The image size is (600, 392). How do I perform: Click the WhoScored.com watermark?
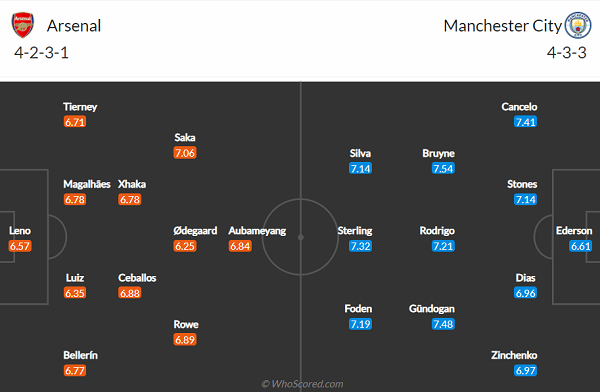[x=302, y=384]
